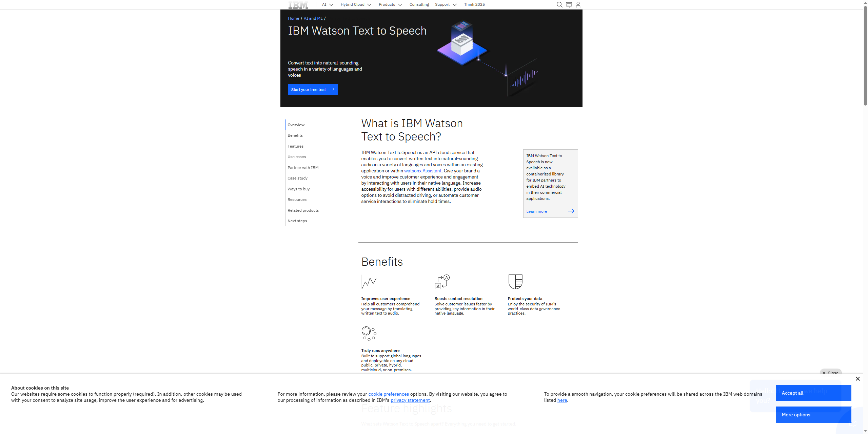Open chat via the speech bubble icon
Viewport: 868px width, 434px height.
point(569,4)
